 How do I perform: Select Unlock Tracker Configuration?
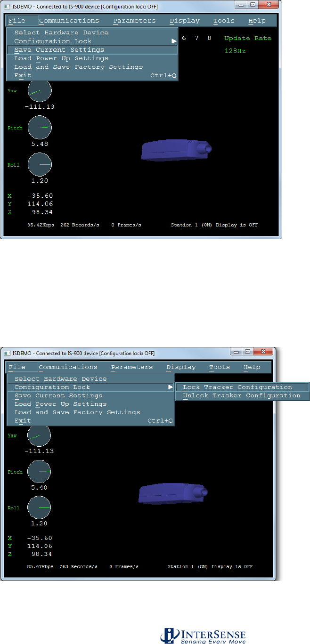tap(243, 395)
